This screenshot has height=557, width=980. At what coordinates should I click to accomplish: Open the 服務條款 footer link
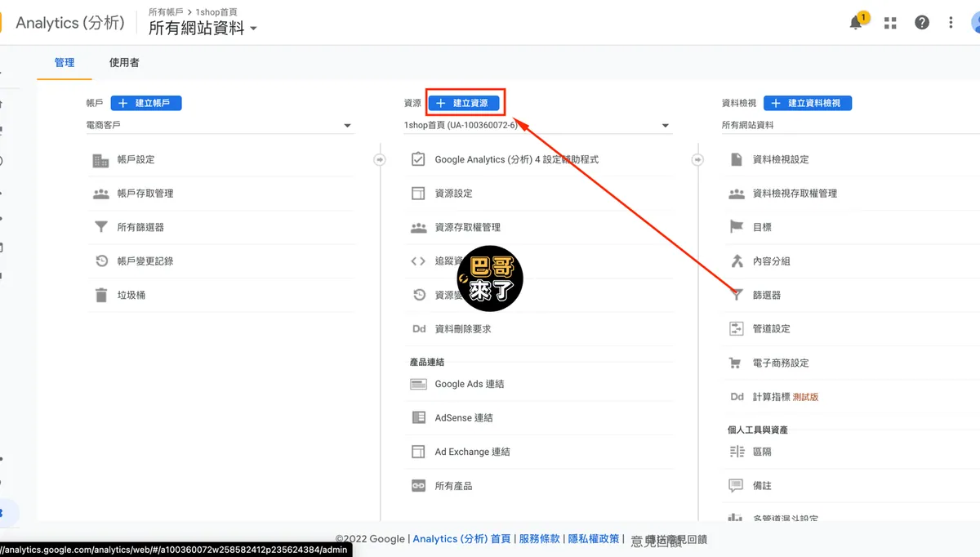click(540, 539)
